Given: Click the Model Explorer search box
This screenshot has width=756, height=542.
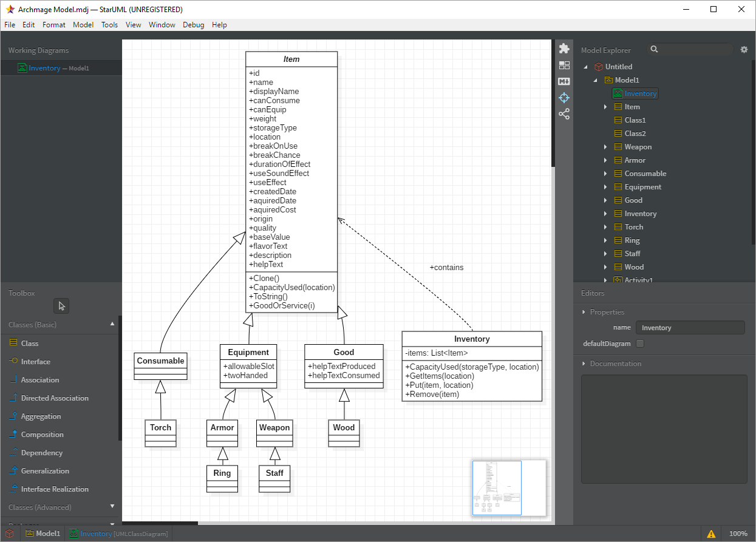Looking at the screenshot, I should [690, 50].
